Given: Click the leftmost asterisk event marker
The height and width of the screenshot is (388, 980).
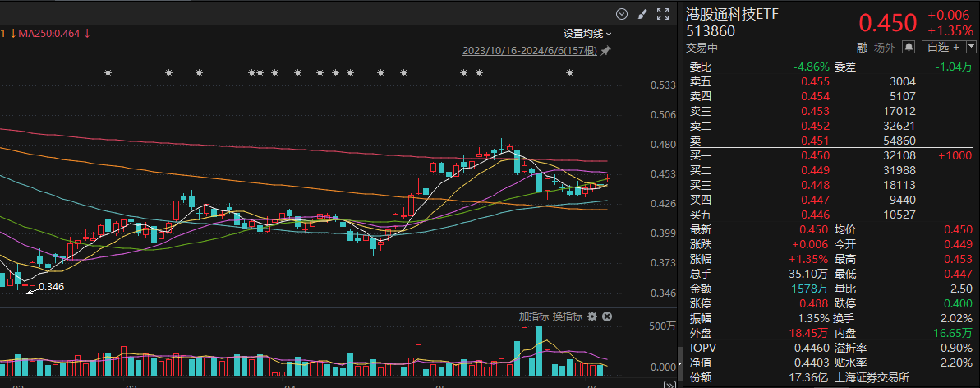Looking at the screenshot, I should point(108,74).
